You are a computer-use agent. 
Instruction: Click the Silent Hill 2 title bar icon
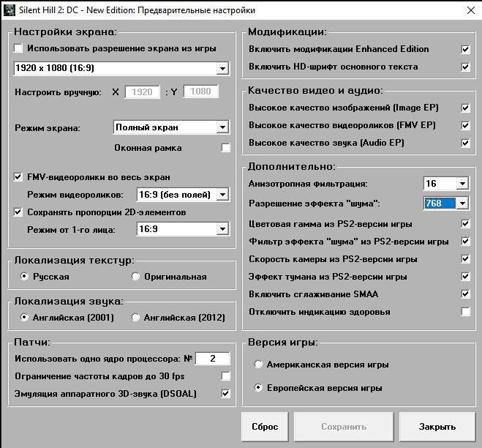pos(9,10)
